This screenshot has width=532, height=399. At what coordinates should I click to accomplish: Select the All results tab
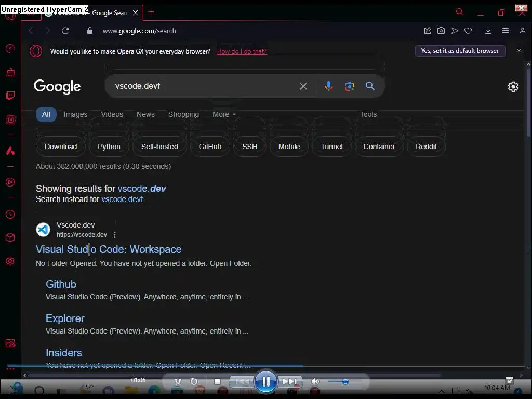(46, 115)
